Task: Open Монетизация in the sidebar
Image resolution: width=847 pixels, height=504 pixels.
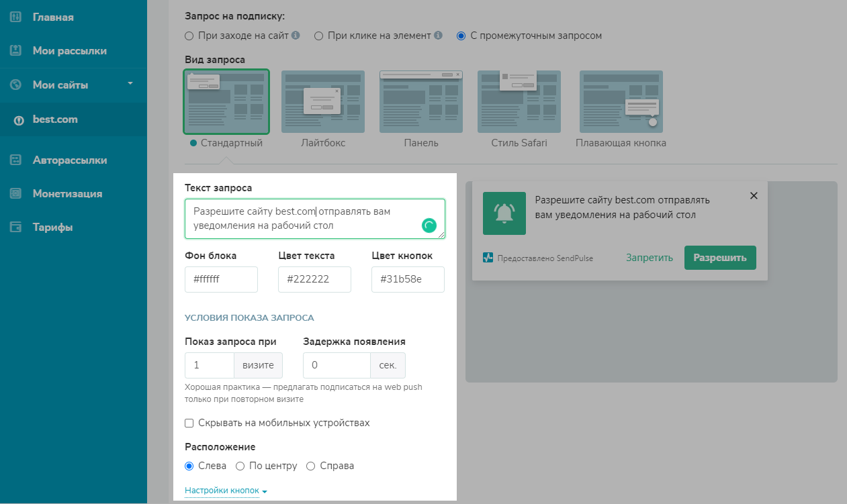Action: [x=67, y=194]
